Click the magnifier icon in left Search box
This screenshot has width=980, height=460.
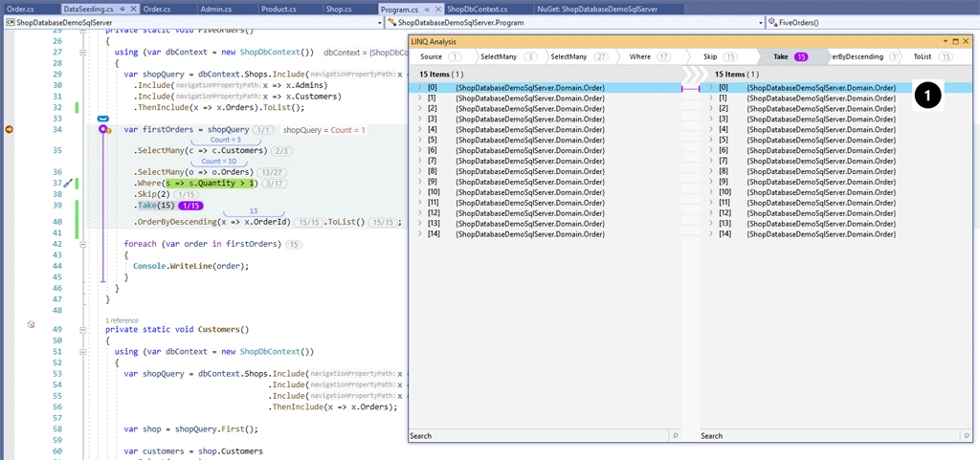point(676,436)
